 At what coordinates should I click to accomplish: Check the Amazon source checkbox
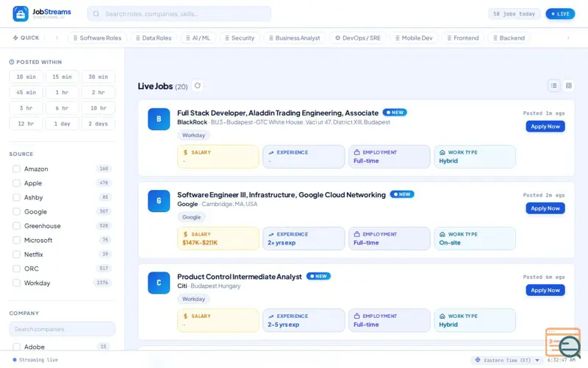(16, 169)
